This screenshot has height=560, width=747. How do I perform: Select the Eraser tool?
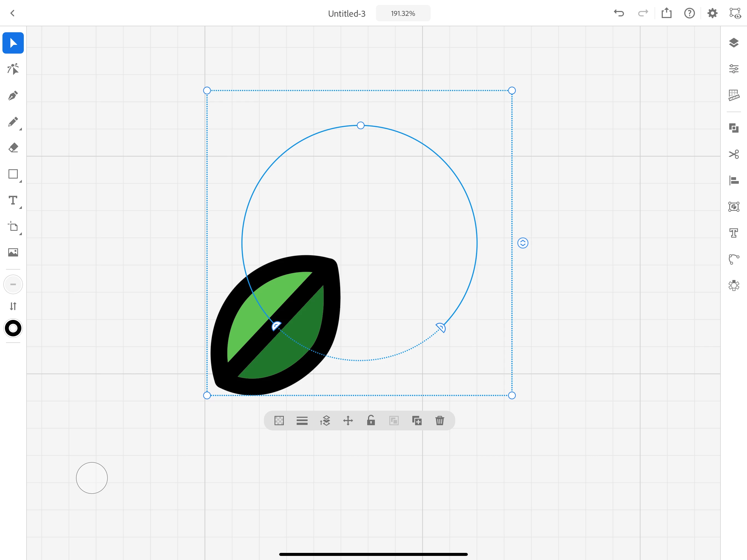pos(13,148)
